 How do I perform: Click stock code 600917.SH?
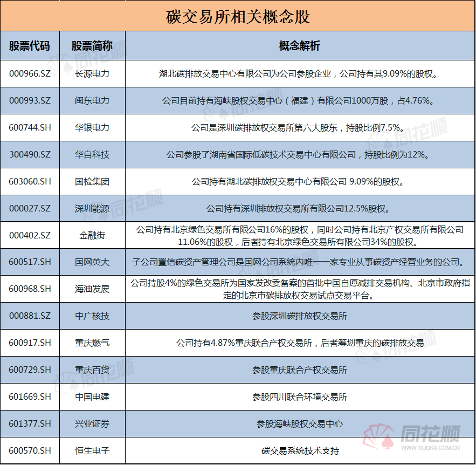coord(30,343)
